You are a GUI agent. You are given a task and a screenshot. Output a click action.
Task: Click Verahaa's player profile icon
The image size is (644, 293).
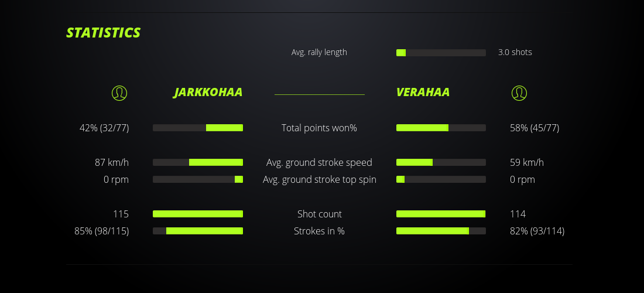[x=519, y=93]
